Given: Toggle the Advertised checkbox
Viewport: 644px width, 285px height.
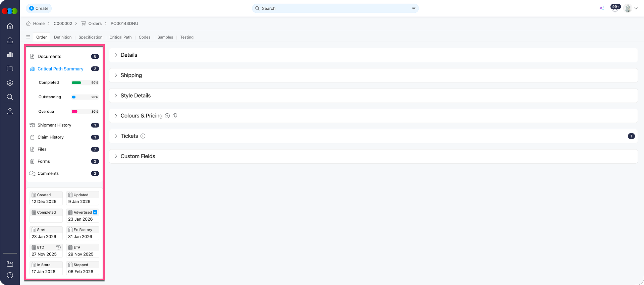Looking at the screenshot, I should coord(95,212).
